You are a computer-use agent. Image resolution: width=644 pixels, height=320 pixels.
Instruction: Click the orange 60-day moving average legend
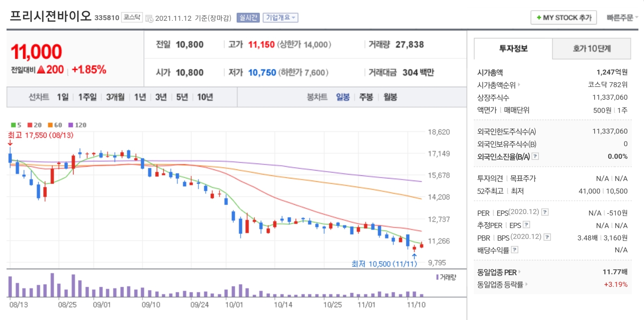pos(55,125)
